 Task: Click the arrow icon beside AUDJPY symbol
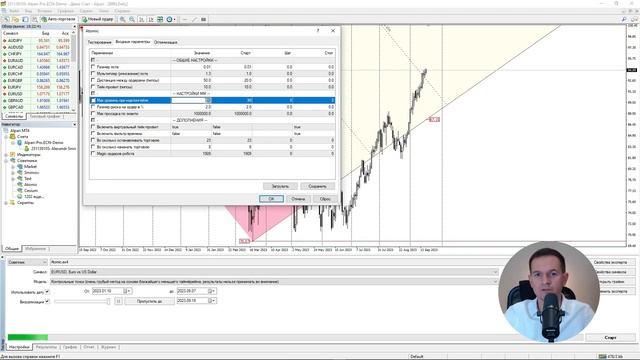pyautogui.click(x=4, y=41)
